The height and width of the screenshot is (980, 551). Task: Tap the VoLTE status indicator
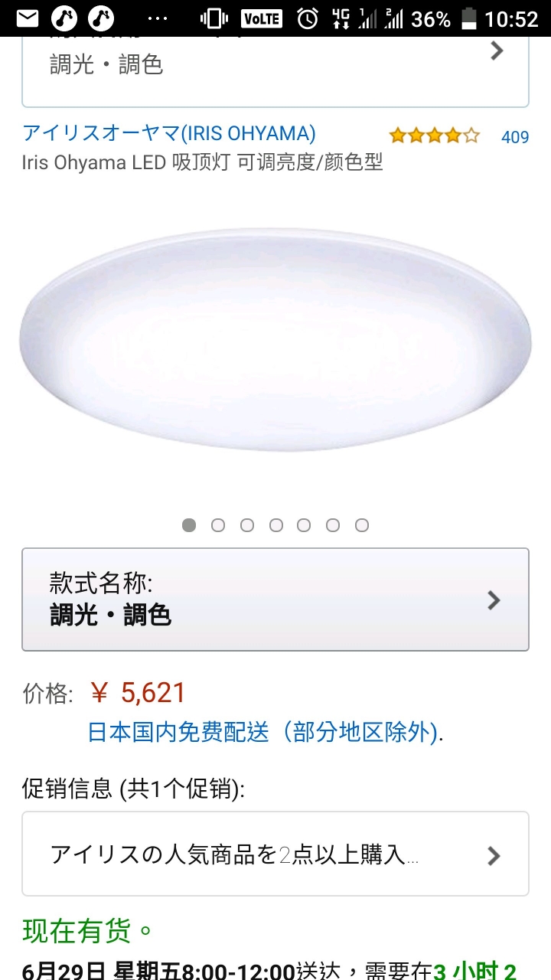pyautogui.click(x=262, y=18)
